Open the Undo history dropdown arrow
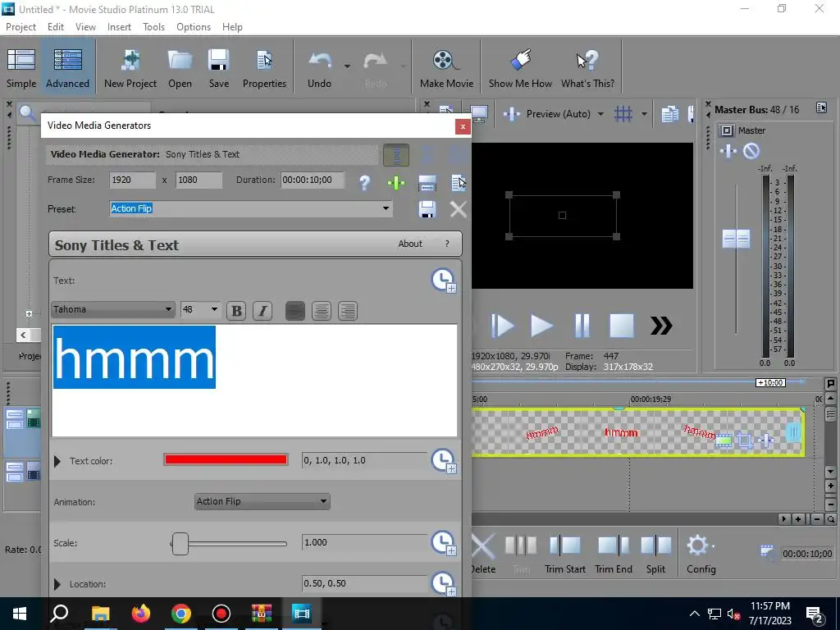This screenshot has width=840, height=630. [347, 66]
